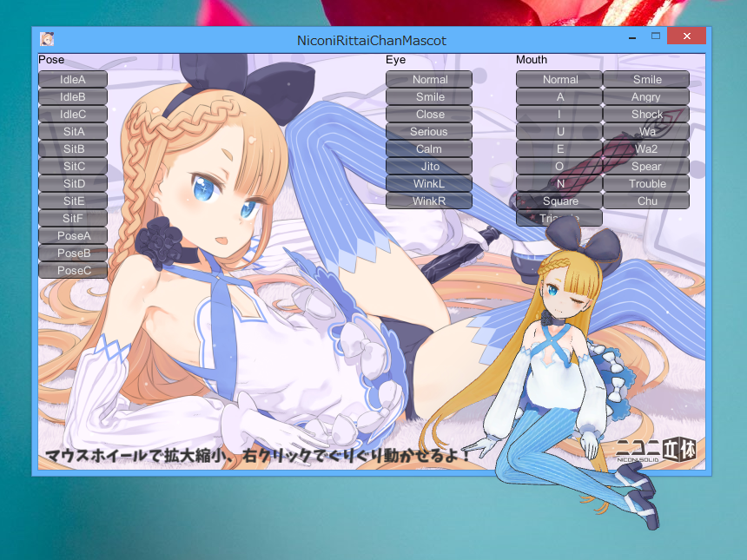Set the mouth shape to A
The image size is (747, 560).
[x=559, y=96]
